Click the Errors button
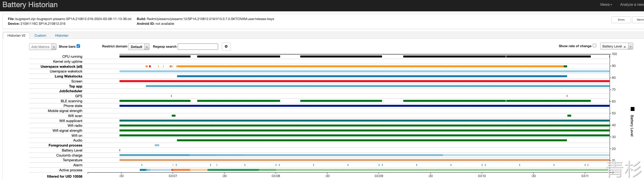The height and width of the screenshot is (180, 644). 621,20
